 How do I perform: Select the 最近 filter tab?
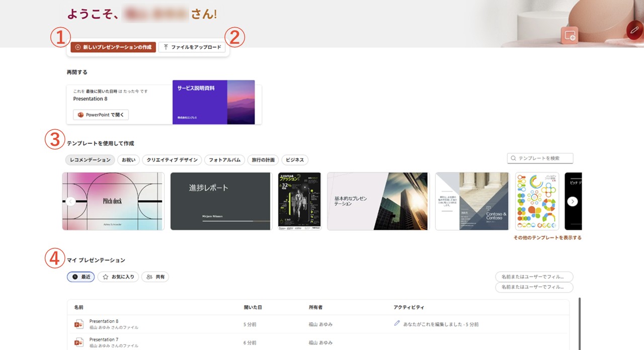[80, 277]
